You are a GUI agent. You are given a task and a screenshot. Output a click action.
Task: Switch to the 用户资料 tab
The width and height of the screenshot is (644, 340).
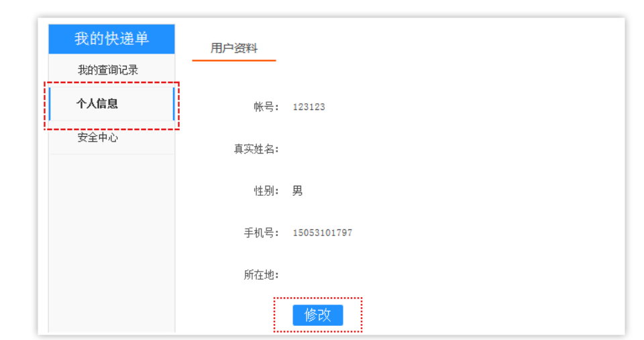[233, 48]
